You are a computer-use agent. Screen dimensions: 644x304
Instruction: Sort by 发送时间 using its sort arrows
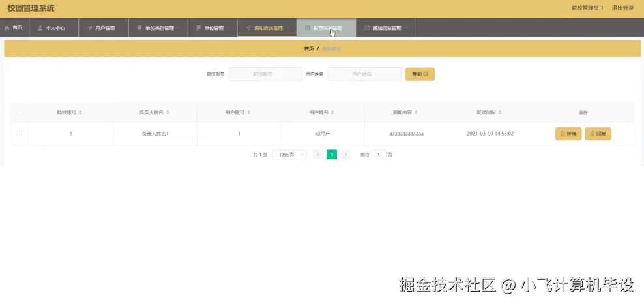point(500,112)
